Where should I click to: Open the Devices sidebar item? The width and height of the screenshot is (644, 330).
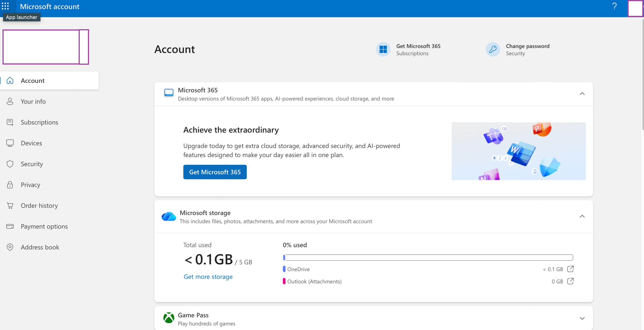[x=49, y=143]
